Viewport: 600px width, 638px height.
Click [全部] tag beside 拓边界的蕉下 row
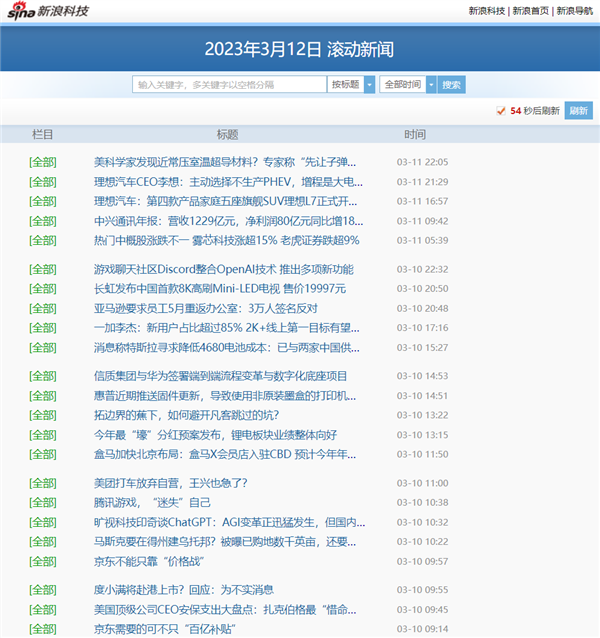point(43,415)
